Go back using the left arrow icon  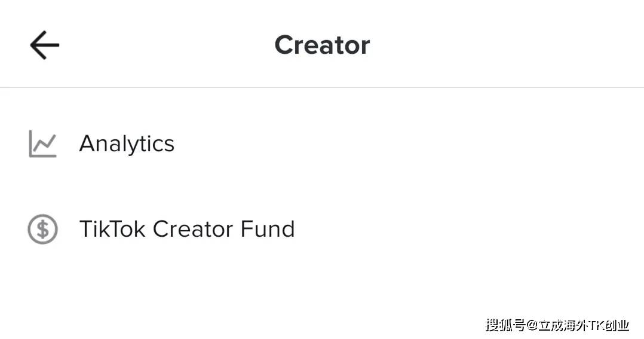click(44, 45)
